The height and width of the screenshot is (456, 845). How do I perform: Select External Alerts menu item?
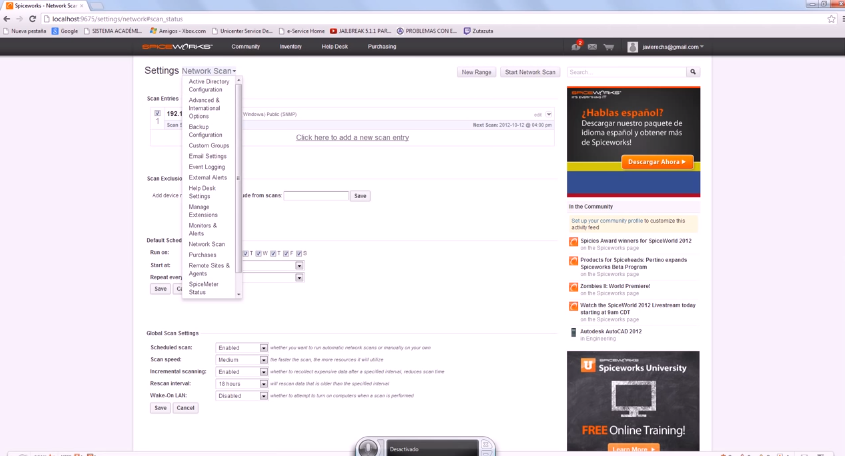208,177
